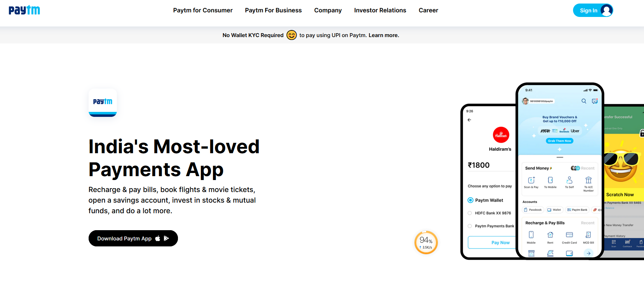644x287 pixels.
Task: Tap Recent next to Recharge & Pay Bills
Action: coord(588,223)
